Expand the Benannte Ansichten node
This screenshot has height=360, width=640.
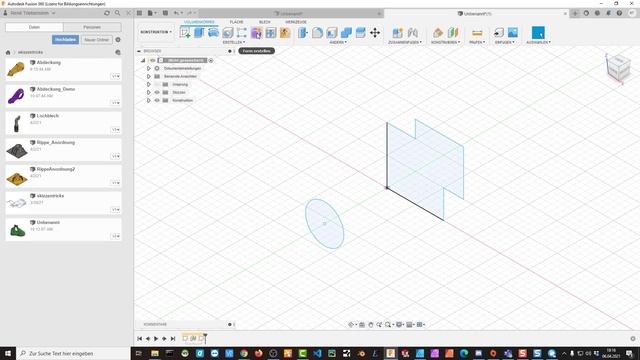tap(149, 76)
